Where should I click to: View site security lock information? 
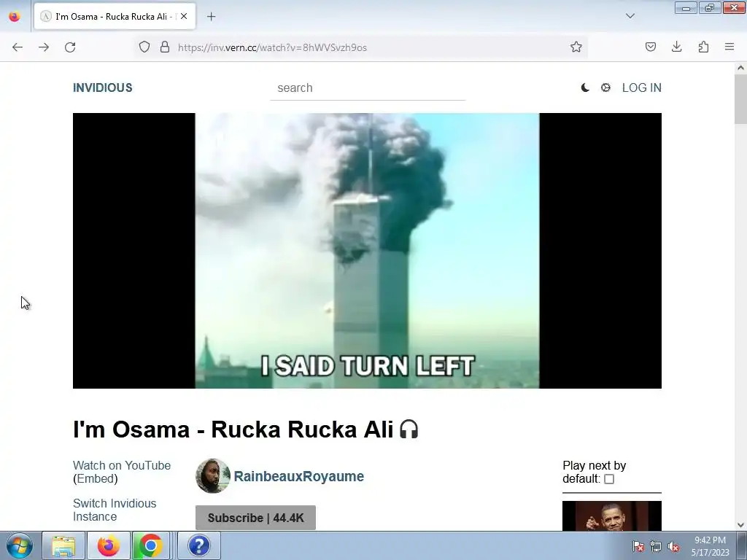[x=165, y=47]
